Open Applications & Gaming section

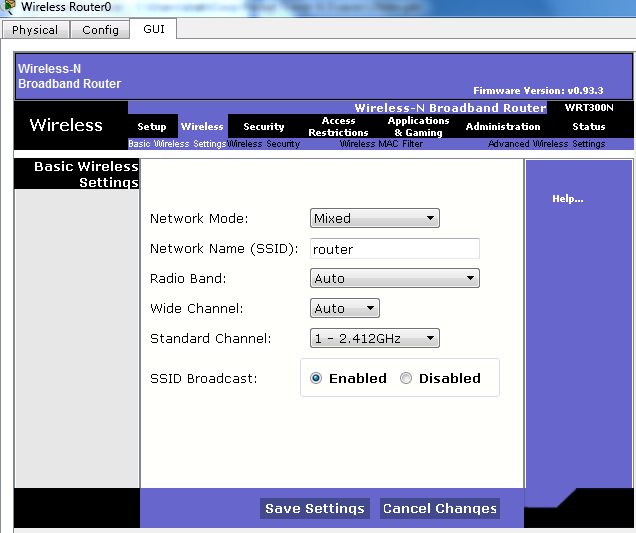coord(418,127)
